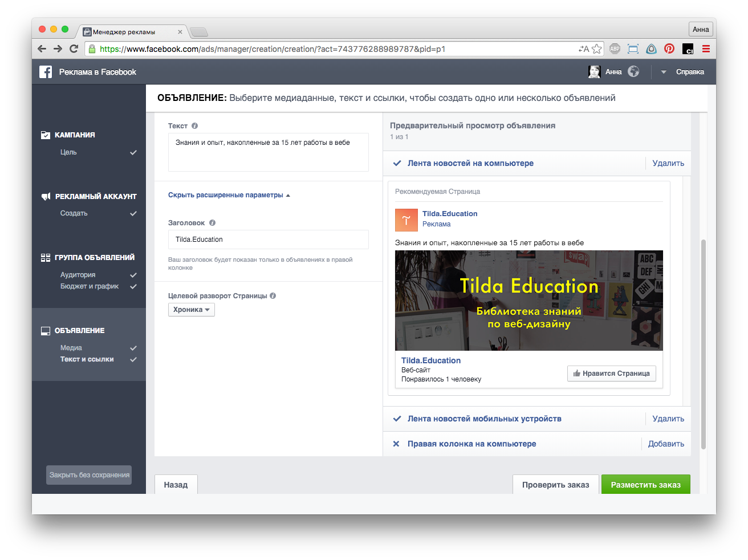Toggle Лента новостей на компьютере checkmark
Image resolution: width=748 pixels, height=560 pixels.
point(397,164)
